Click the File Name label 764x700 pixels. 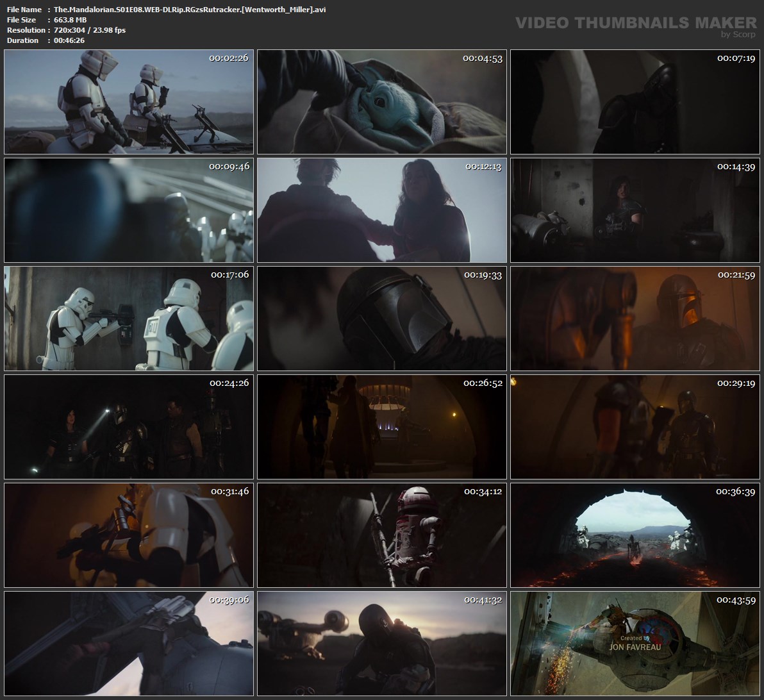(24, 10)
